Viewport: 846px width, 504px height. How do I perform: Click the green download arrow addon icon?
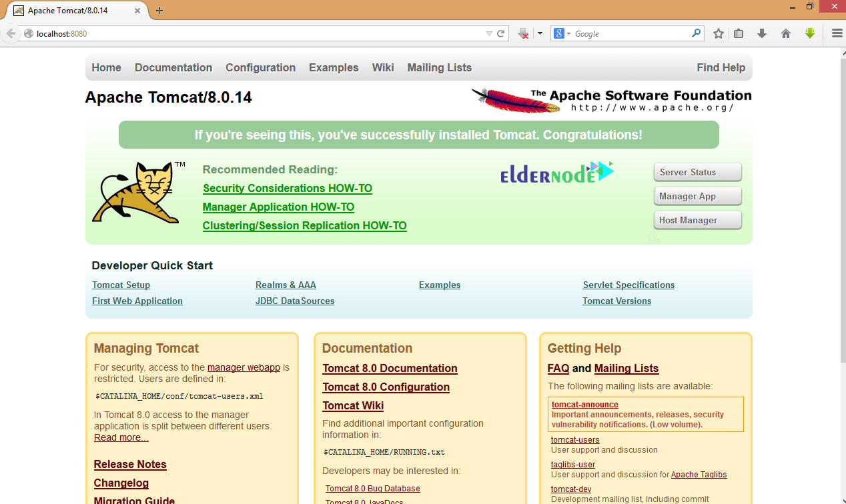(810, 33)
